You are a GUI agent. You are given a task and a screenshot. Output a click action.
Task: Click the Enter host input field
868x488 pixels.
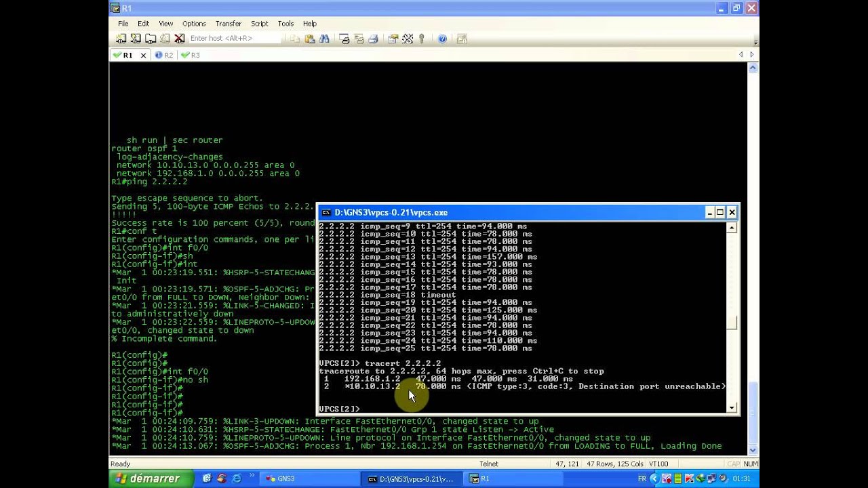point(234,39)
